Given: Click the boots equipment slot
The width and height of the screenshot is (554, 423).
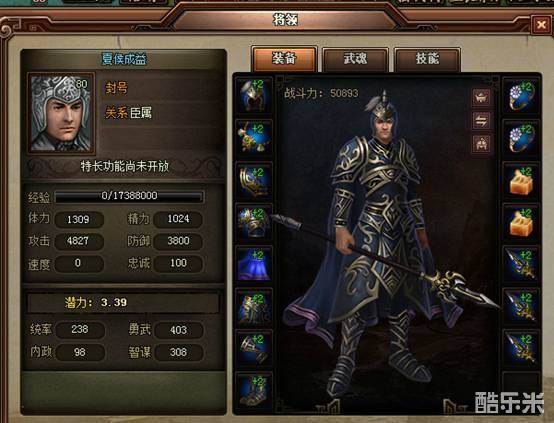Looking at the screenshot, I should pyautogui.click(x=254, y=390).
